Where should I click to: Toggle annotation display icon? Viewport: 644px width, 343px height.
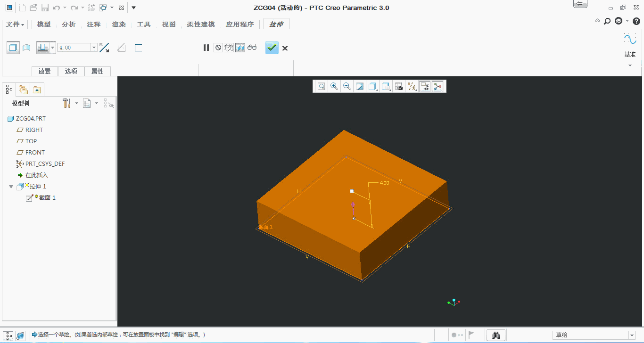(x=425, y=86)
